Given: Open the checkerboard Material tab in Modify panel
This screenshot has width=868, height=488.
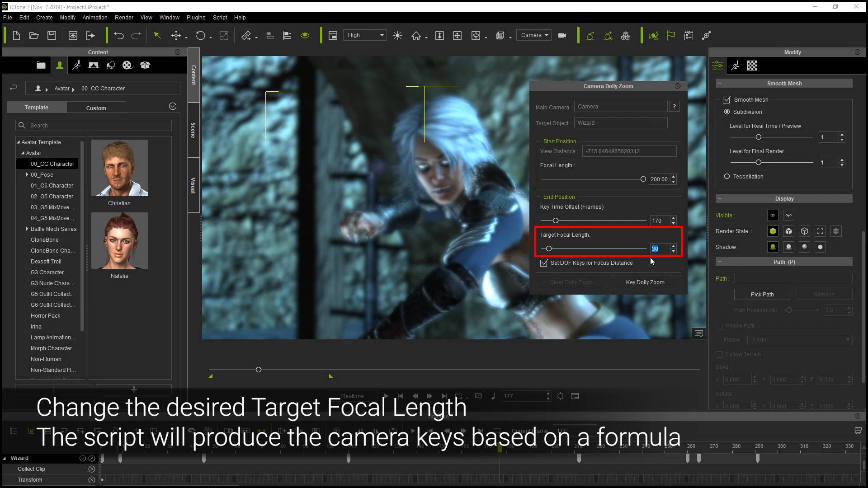Looking at the screenshot, I should [752, 66].
